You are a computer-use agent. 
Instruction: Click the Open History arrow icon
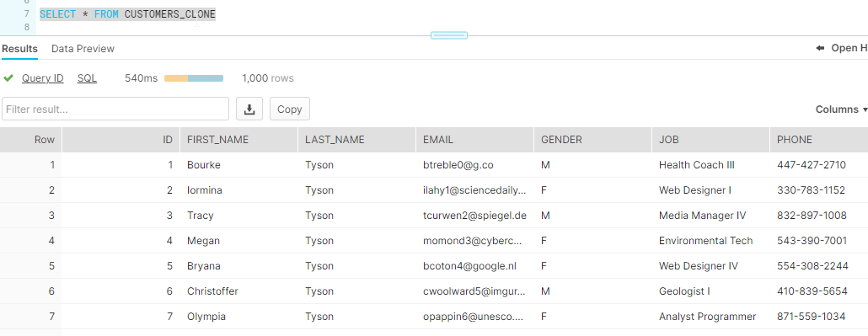(x=821, y=48)
